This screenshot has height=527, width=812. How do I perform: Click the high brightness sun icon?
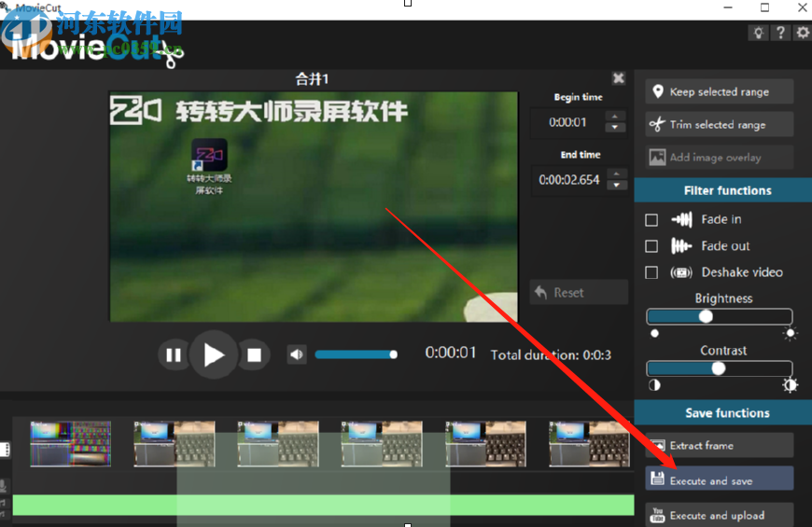tap(790, 333)
